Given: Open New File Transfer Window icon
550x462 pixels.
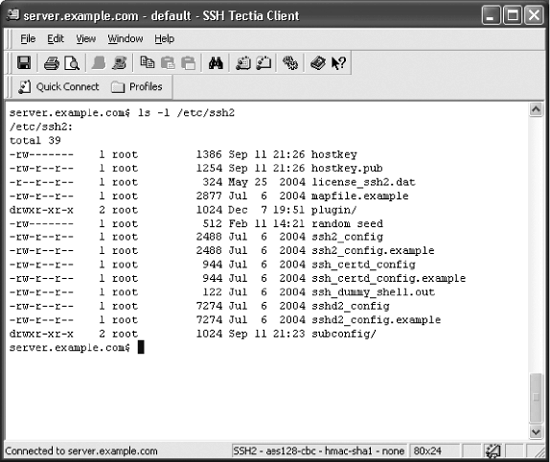Looking at the screenshot, I should (x=264, y=63).
